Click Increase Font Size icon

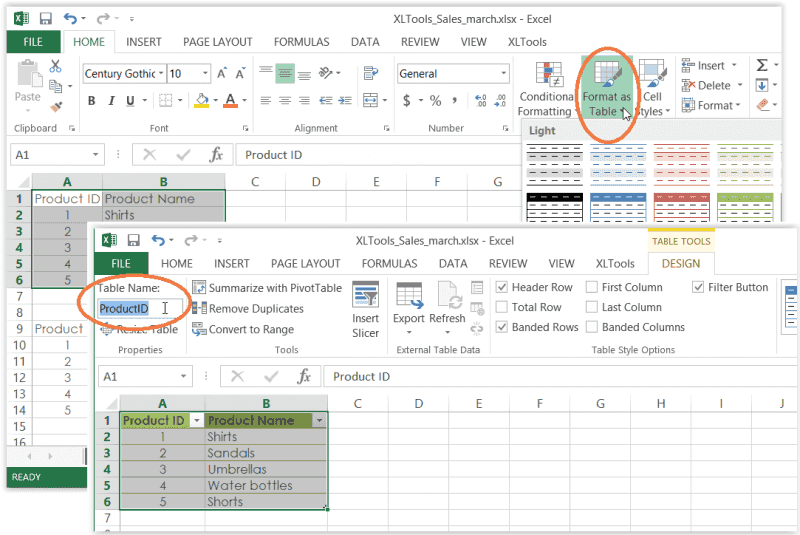click(x=221, y=73)
